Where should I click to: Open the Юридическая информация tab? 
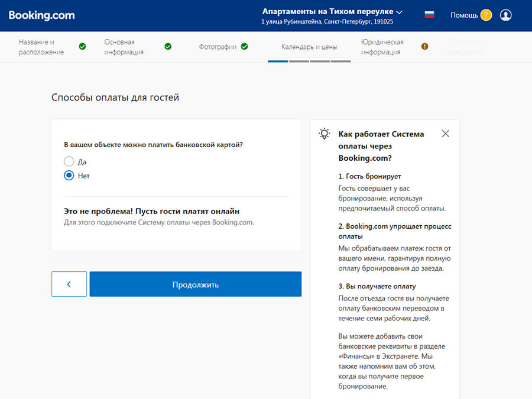pos(382,47)
